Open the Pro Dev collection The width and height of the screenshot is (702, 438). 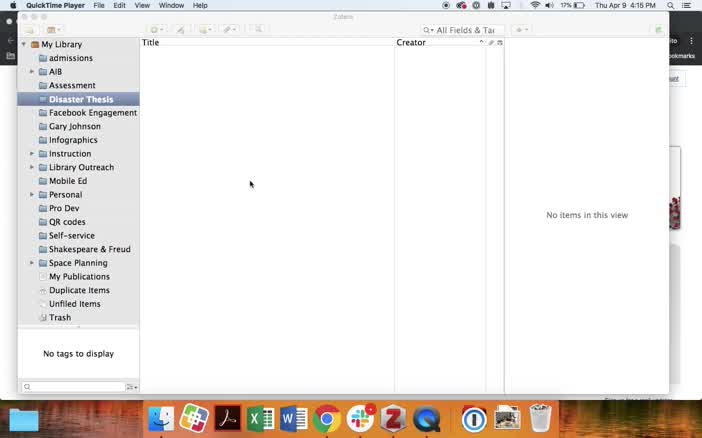(64, 208)
